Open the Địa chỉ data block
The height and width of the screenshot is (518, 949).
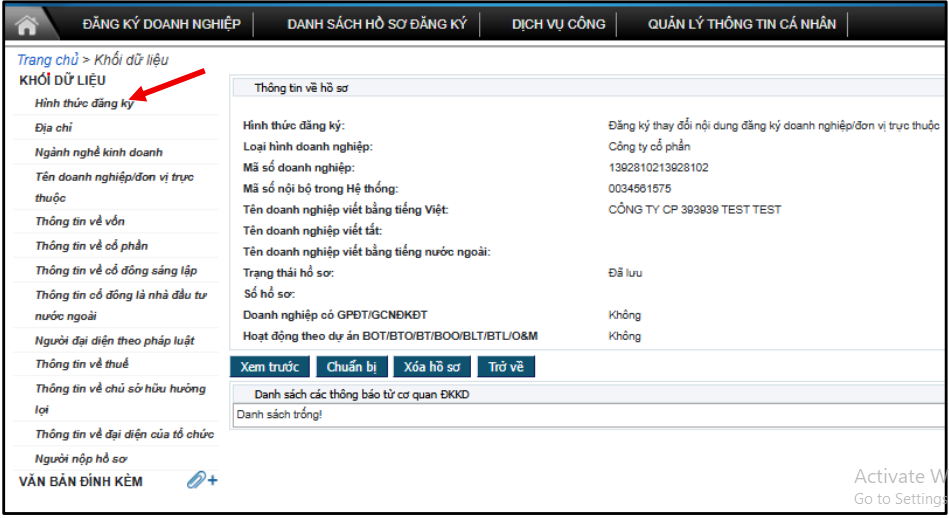point(53,128)
